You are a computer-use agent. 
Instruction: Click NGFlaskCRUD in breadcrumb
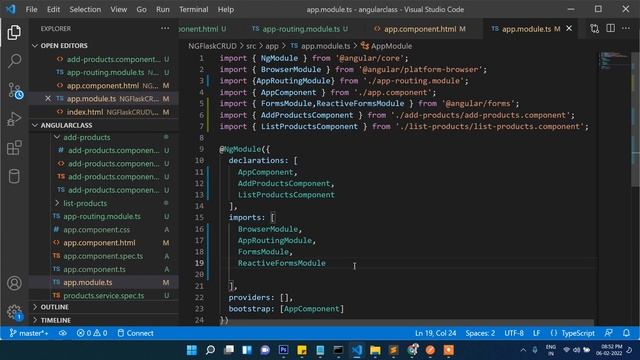click(212, 46)
